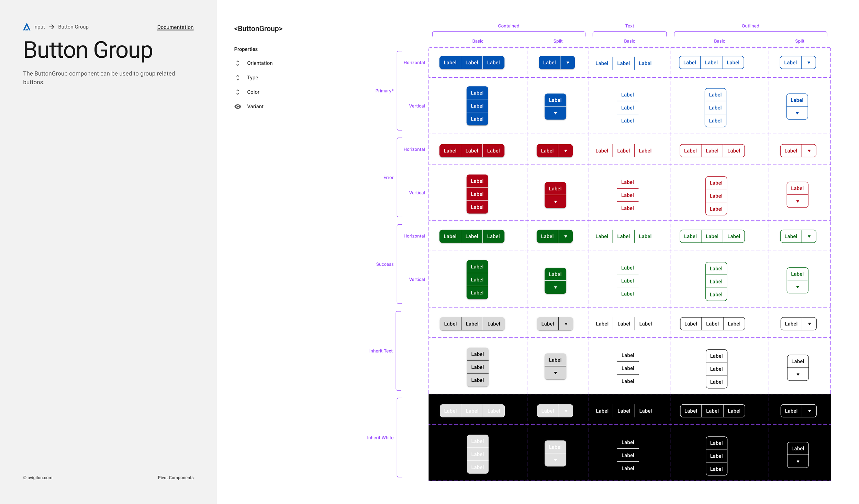Image resolution: width=859 pixels, height=504 pixels.
Task: Open the blue contained horizontal split dropdown arrow
Action: point(568,63)
